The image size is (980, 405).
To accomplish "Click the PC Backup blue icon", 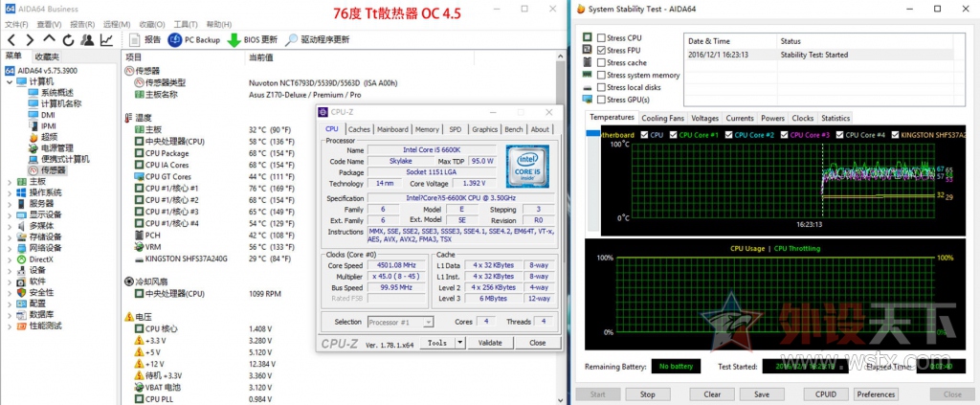I will pos(174,40).
